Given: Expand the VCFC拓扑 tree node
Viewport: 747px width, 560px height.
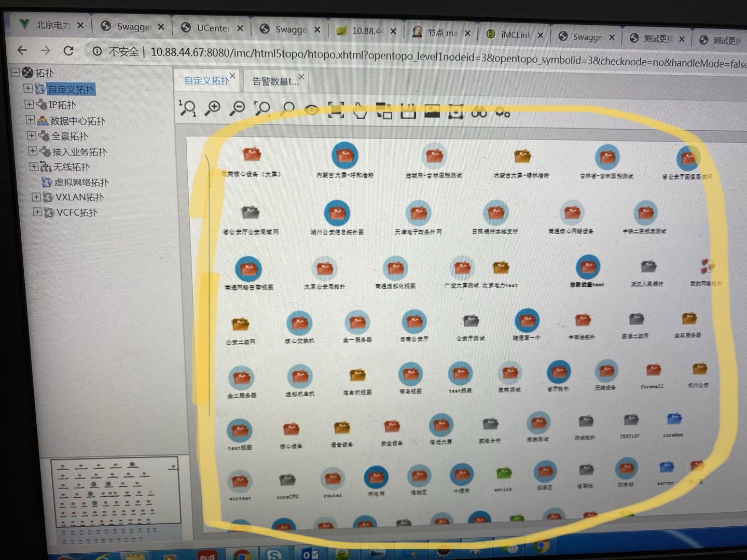Looking at the screenshot, I should (37, 212).
